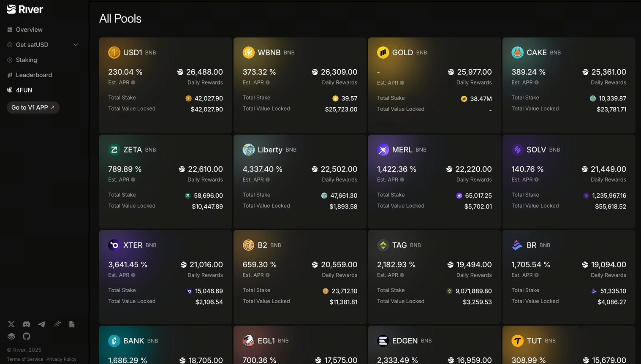Open the Terms of Service link
Screen dimensions: 641x364
point(25,359)
